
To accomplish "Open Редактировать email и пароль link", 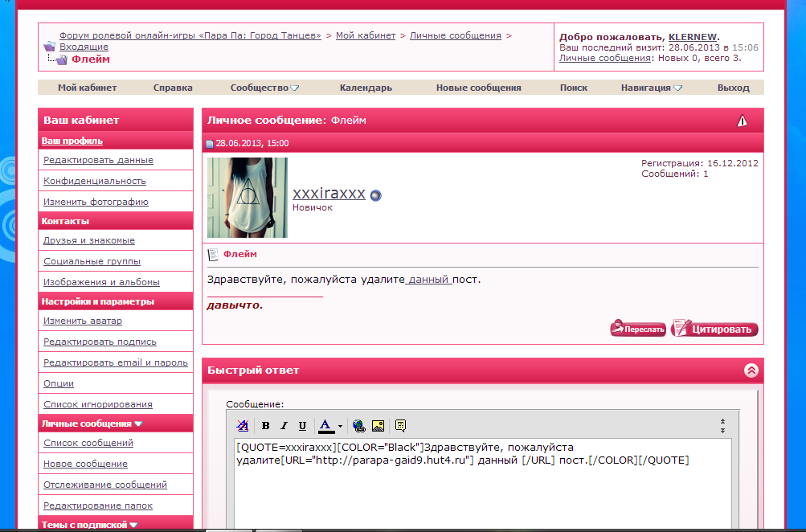I will [115, 362].
